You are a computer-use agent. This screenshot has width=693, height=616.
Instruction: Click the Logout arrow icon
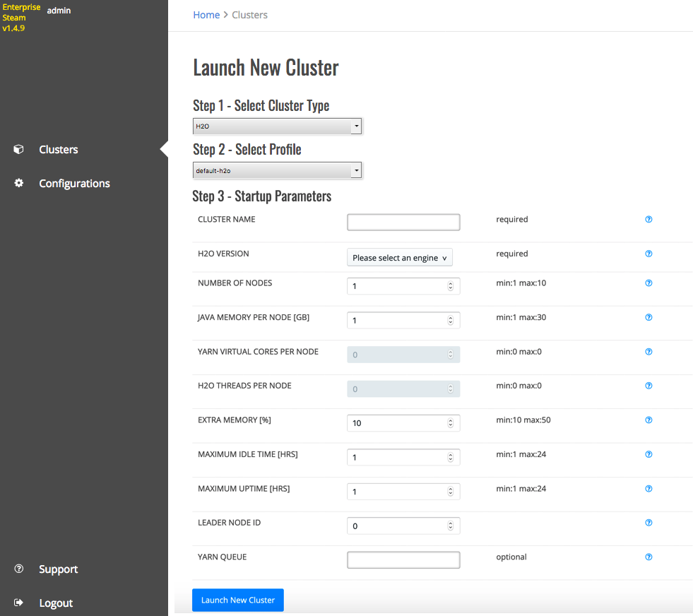point(18,603)
